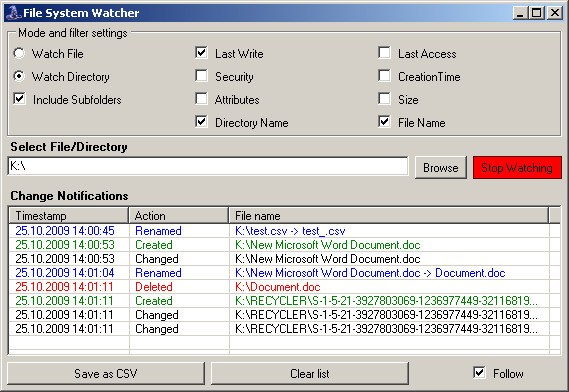Click the File System Watcher title bar icon
Viewport: 569px width, 392px height.
pyautogui.click(x=13, y=13)
